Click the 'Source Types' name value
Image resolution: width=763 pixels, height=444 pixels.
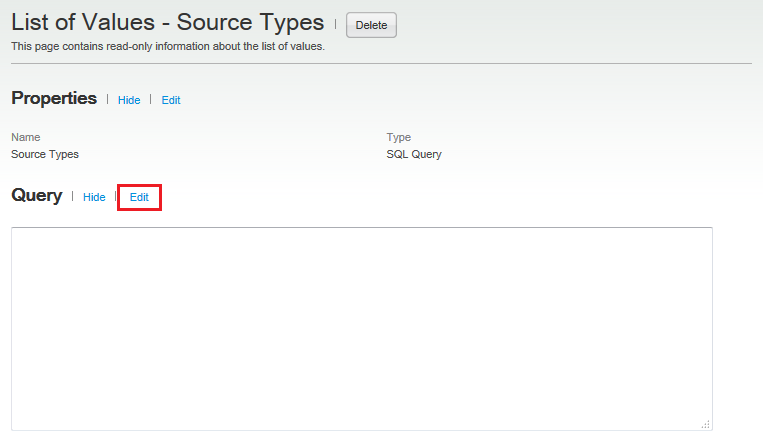pyautogui.click(x=44, y=154)
